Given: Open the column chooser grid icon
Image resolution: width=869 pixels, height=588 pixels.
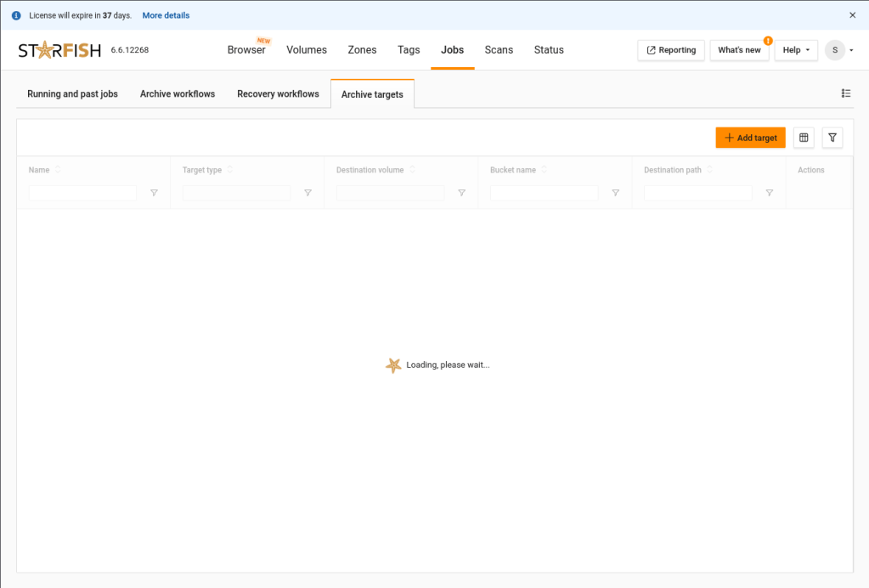Looking at the screenshot, I should point(804,138).
